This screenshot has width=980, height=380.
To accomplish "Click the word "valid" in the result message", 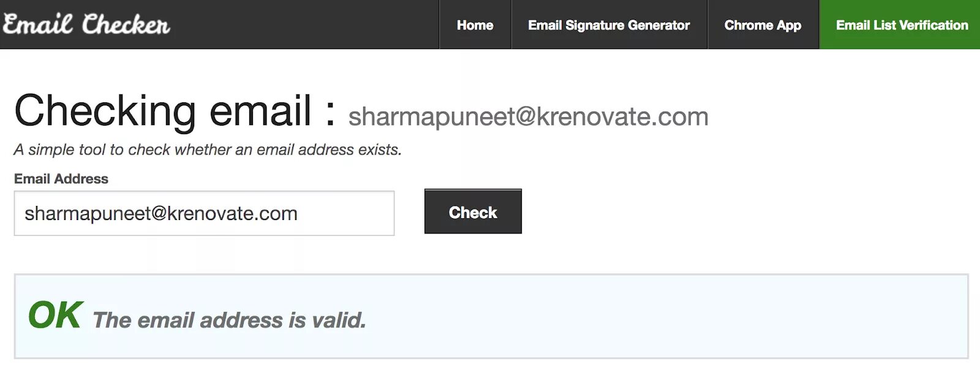I will 338,320.
